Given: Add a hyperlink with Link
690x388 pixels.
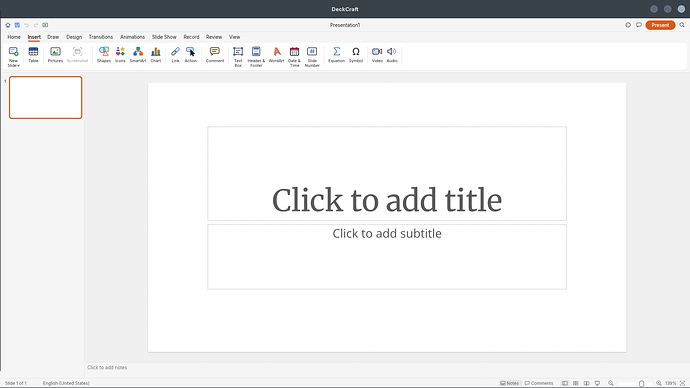Looking at the screenshot, I should 176,55.
